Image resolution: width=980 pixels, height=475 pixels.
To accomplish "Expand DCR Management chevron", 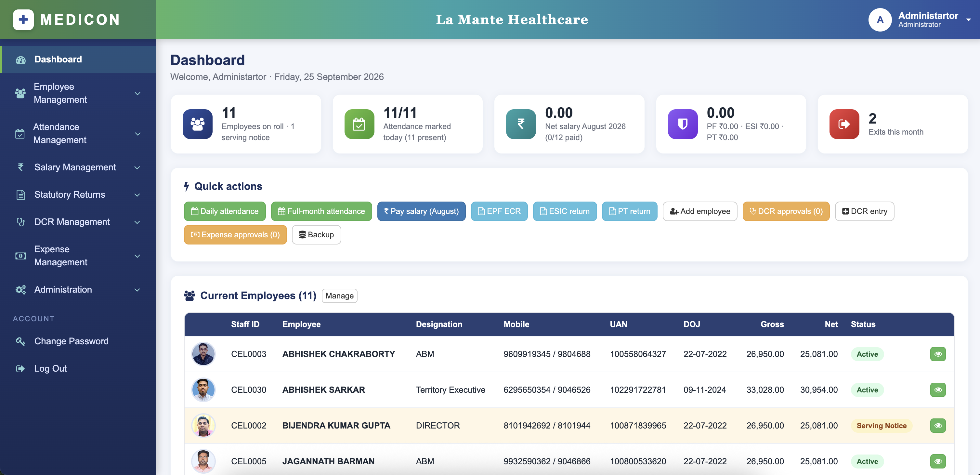I will click(x=138, y=222).
